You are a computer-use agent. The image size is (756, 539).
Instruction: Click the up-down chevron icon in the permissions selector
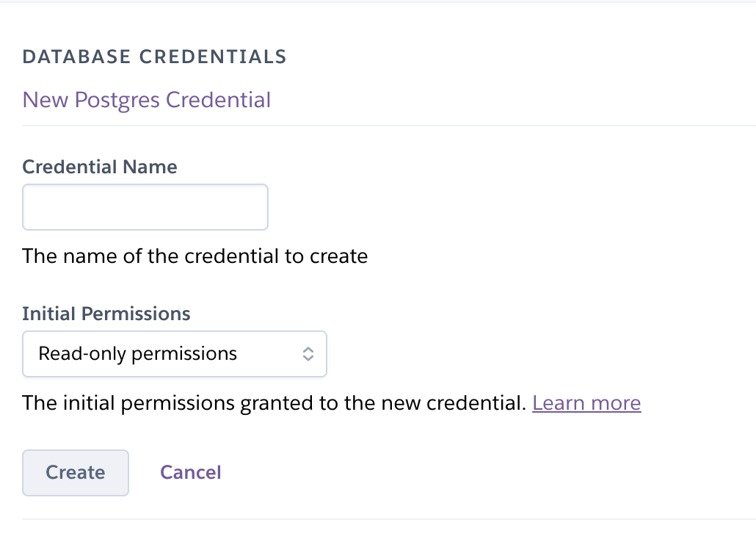tap(308, 354)
